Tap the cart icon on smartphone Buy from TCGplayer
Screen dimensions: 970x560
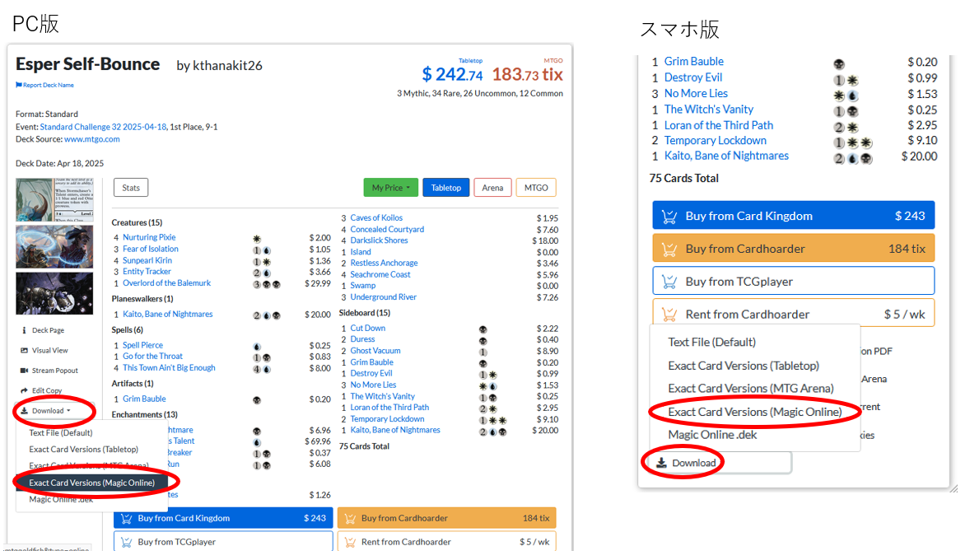669,282
